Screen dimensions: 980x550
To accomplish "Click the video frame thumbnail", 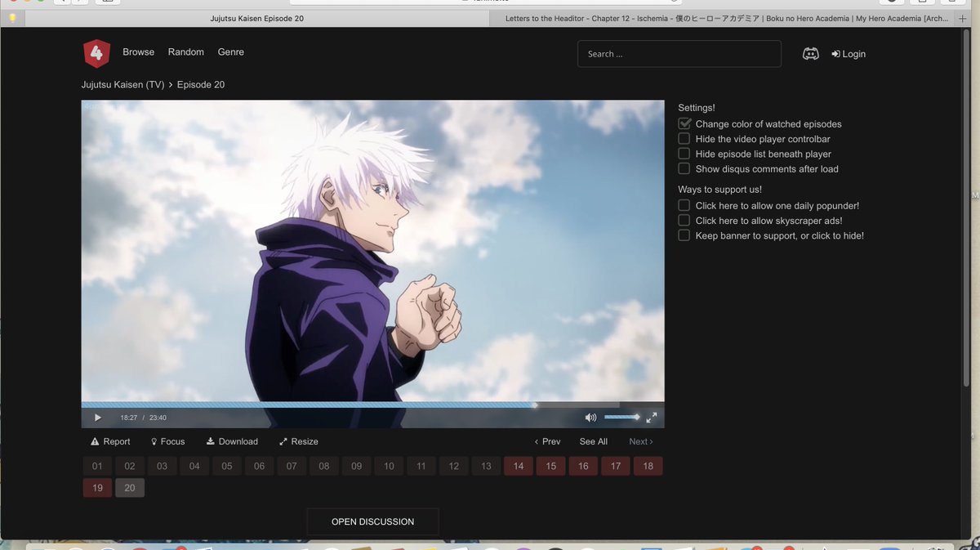I will pyautogui.click(x=372, y=250).
